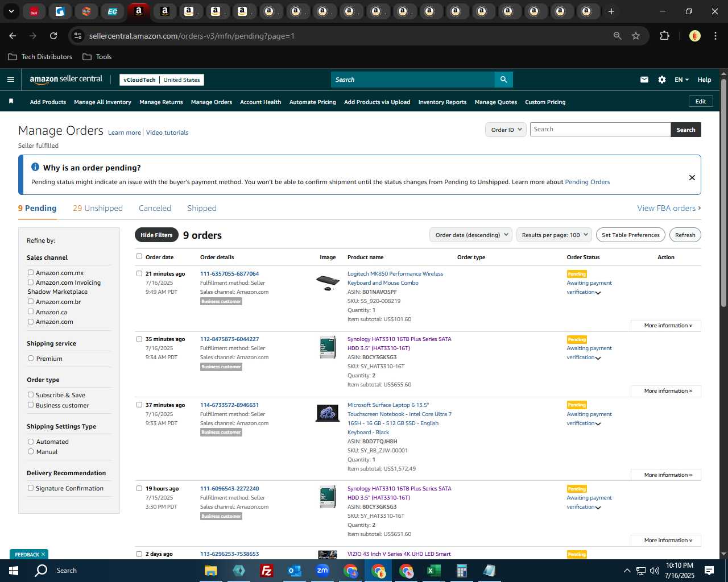
Task: Open FileZilla from the taskbar
Action: tap(266, 570)
